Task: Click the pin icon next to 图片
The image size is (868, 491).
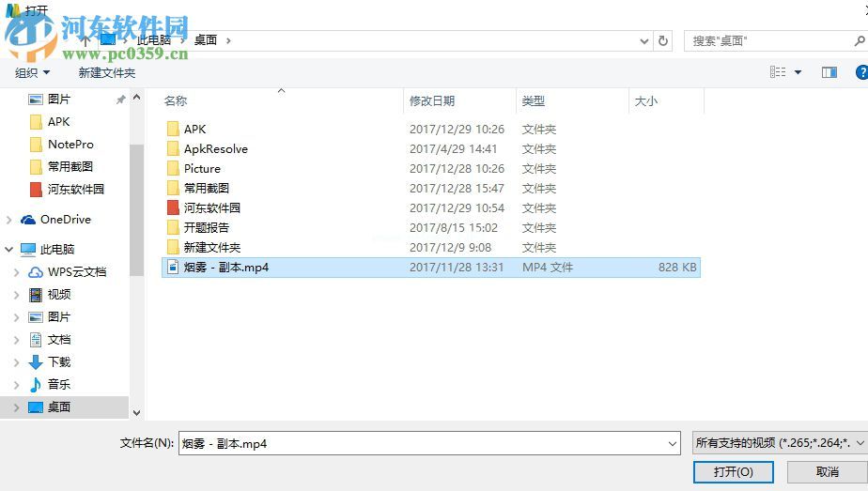Action: 120,100
